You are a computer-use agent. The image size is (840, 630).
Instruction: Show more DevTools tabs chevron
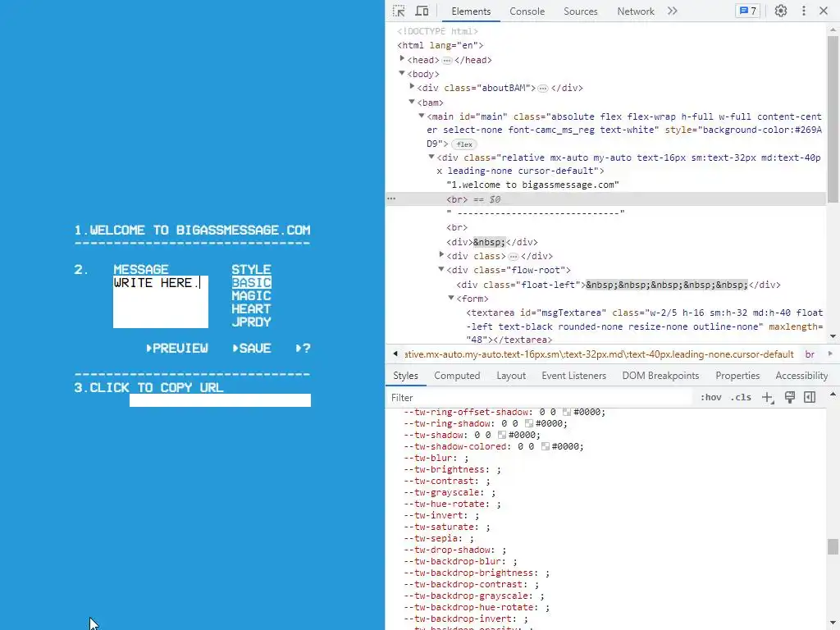[673, 11]
